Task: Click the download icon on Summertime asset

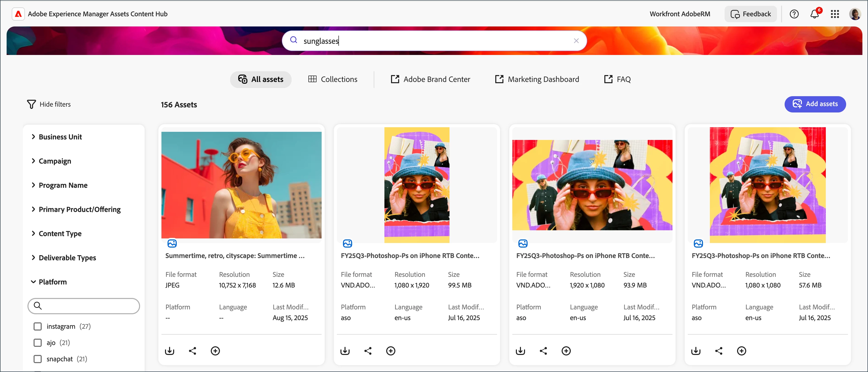Action: point(170,351)
